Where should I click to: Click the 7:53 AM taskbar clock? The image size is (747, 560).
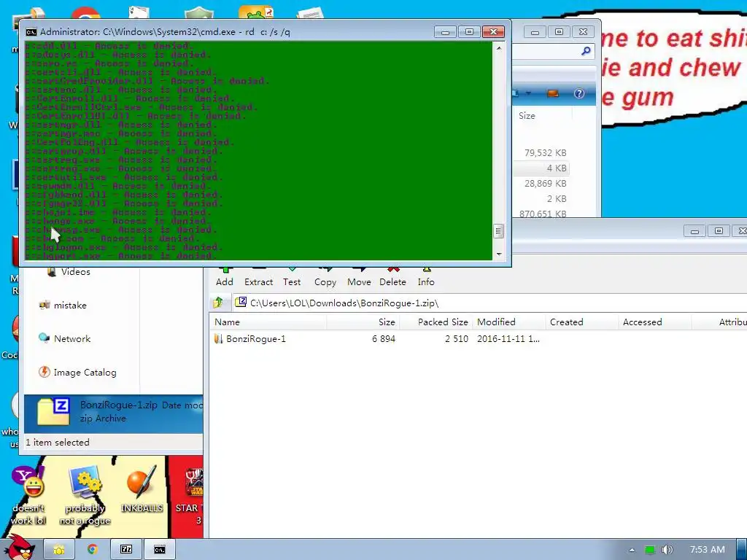coord(708,550)
